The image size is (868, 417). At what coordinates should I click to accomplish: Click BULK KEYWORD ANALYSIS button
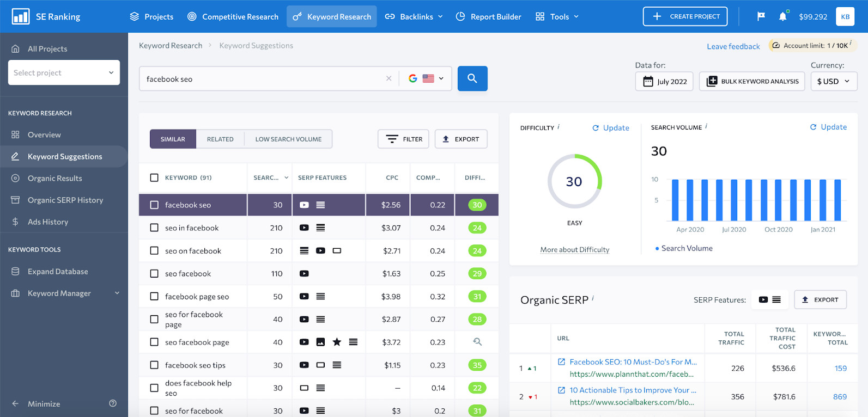(752, 81)
